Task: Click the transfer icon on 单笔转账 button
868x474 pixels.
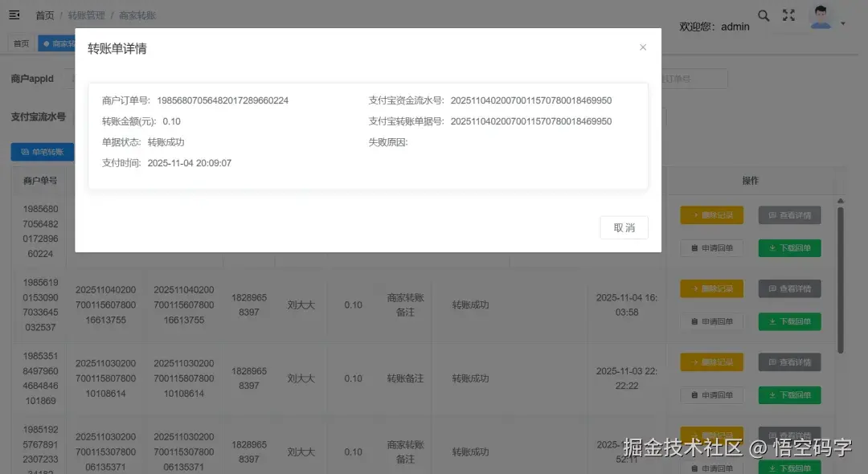Action: click(24, 151)
